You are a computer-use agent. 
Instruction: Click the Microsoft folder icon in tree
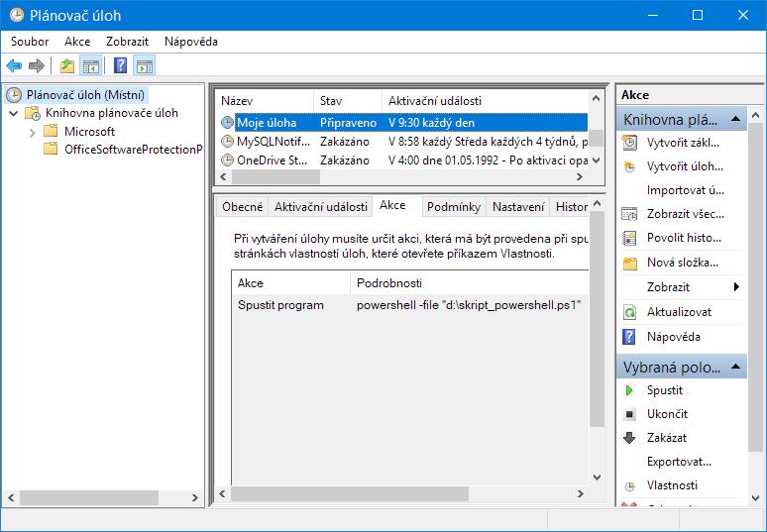click(x=51, y=131)
